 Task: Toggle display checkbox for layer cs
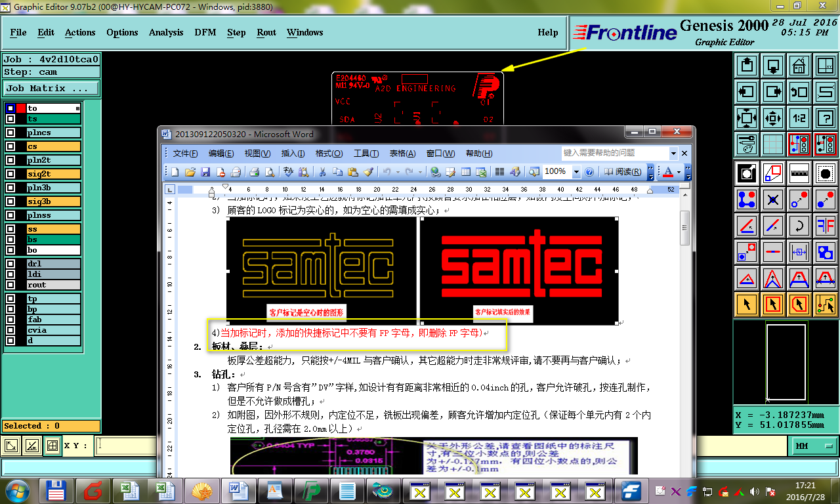click(10, 146)
